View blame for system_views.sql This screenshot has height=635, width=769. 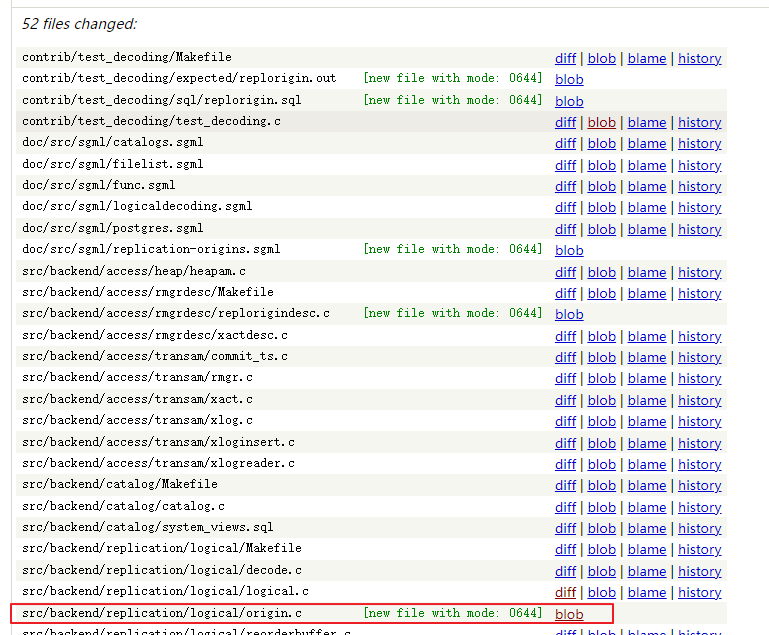[x=646, y=528]
